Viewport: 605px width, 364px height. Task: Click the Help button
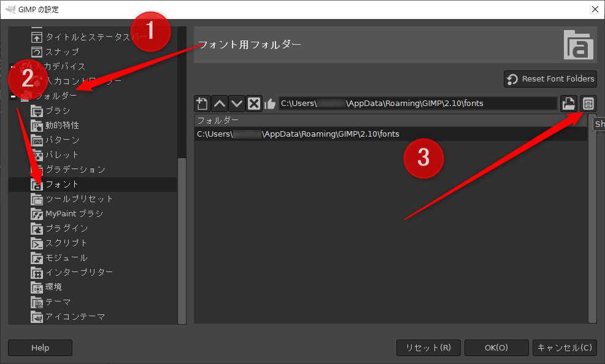click(40, 348)
